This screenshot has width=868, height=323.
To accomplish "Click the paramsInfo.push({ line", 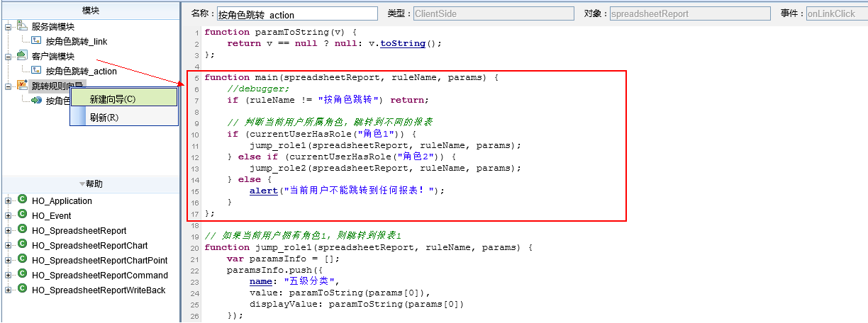I will pos(275,270).
